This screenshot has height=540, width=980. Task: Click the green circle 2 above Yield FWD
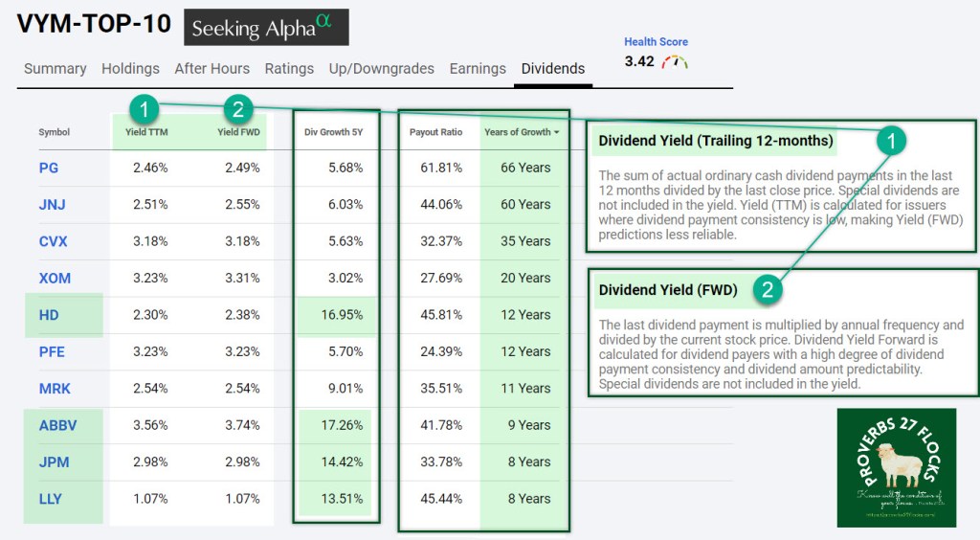coord(238,107)
